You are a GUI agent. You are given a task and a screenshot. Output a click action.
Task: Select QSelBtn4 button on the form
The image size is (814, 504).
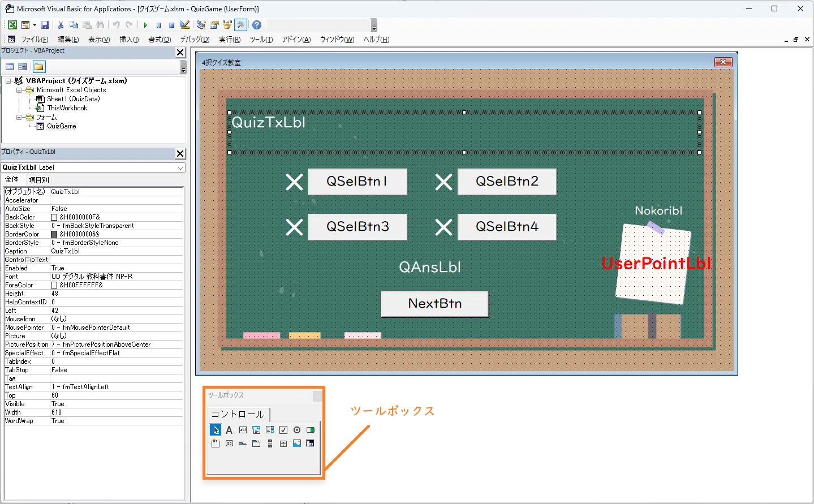click(507, 227)
